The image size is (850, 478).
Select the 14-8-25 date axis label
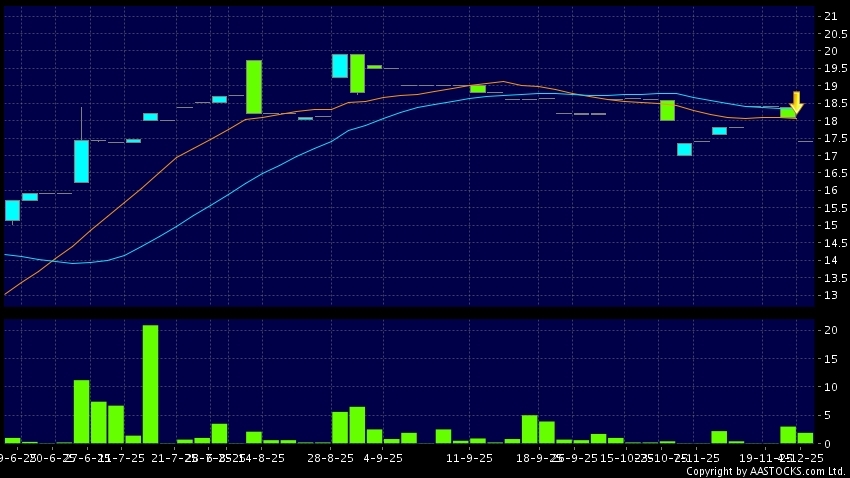(x=262, y=457)
